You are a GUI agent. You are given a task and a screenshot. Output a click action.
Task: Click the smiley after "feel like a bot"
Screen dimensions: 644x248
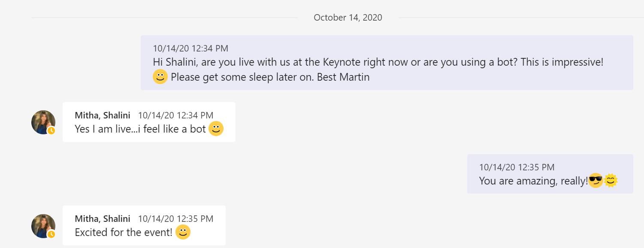216,129
